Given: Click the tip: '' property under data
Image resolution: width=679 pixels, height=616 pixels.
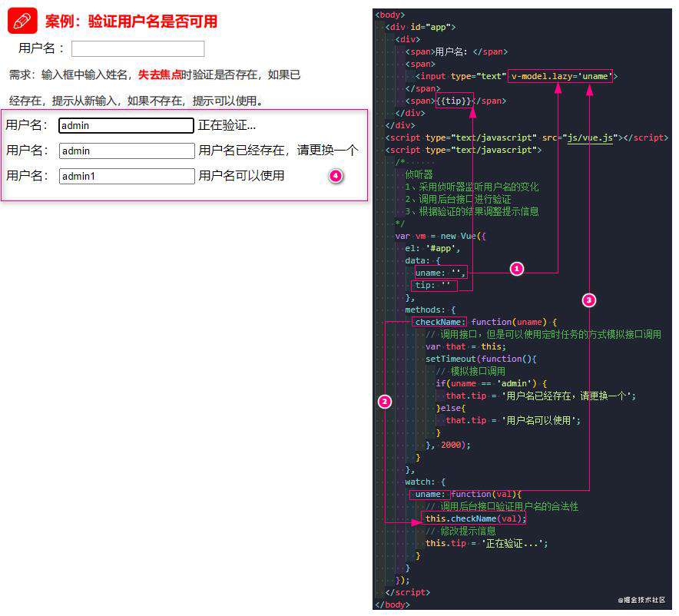Looking at the screenshot, I should 433,285.
